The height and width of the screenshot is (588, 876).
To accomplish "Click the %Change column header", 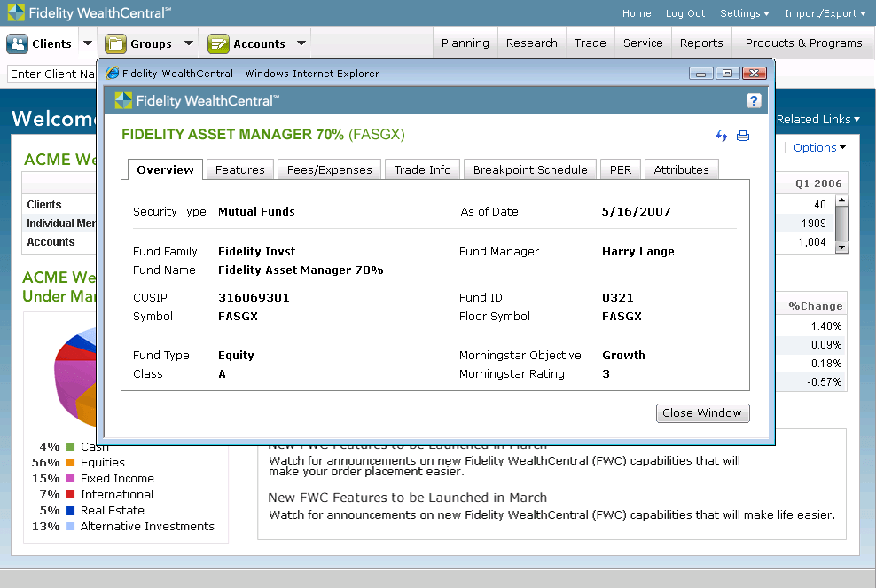I will pyautogui.click(x=816, y=306).
